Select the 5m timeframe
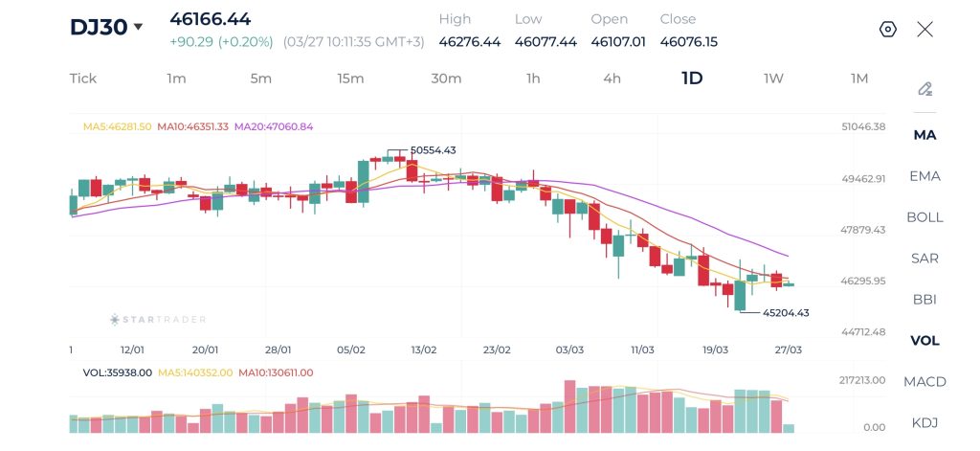This screenshot has width=980, height=451. [260, 79]
